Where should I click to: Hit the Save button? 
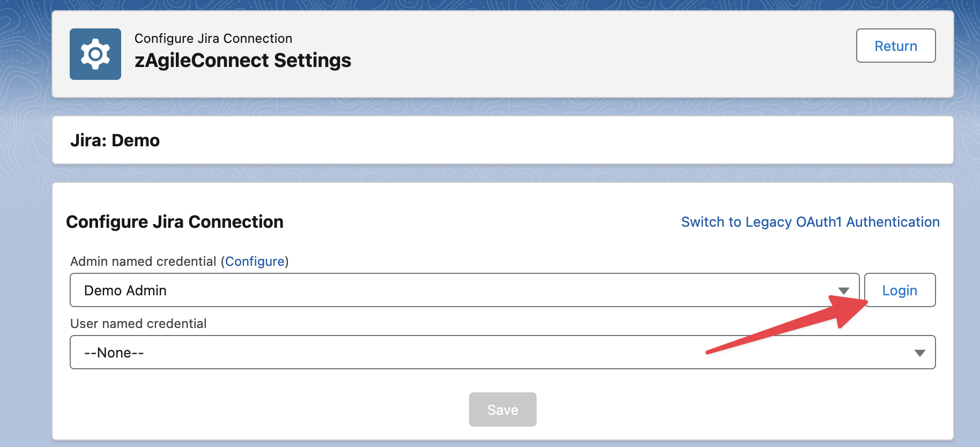pos(502,410)
